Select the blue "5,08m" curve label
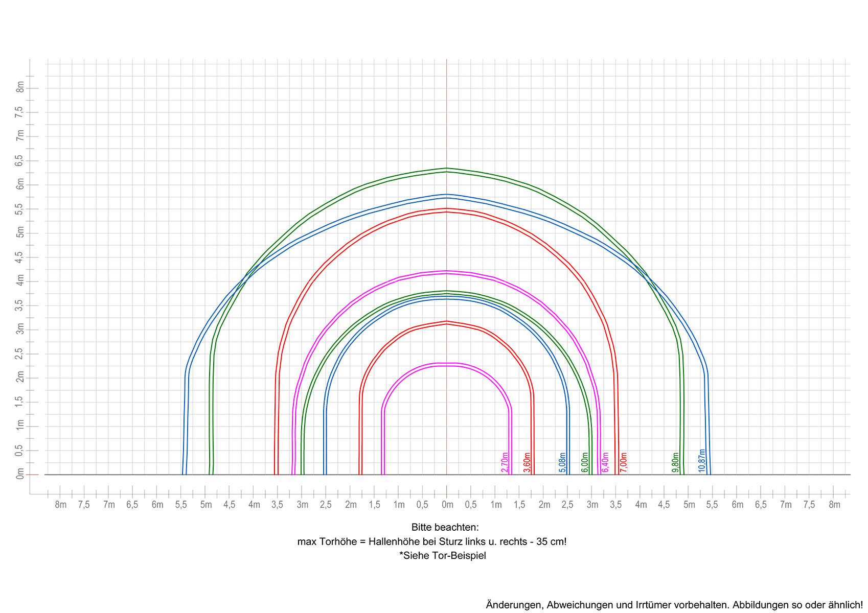 click(563, 462)
